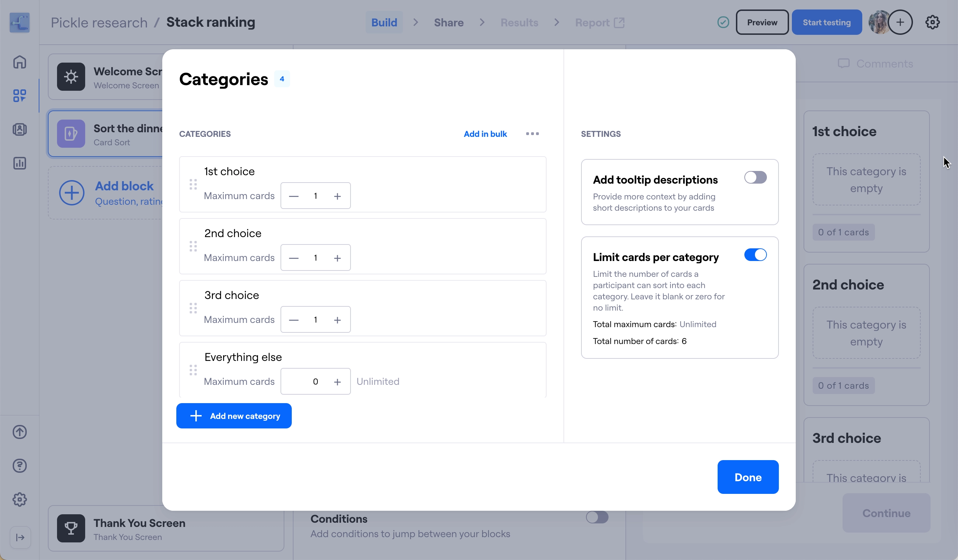Click the categories count badge 4
Screen dimensions: 958x560
tap(282, 79)
